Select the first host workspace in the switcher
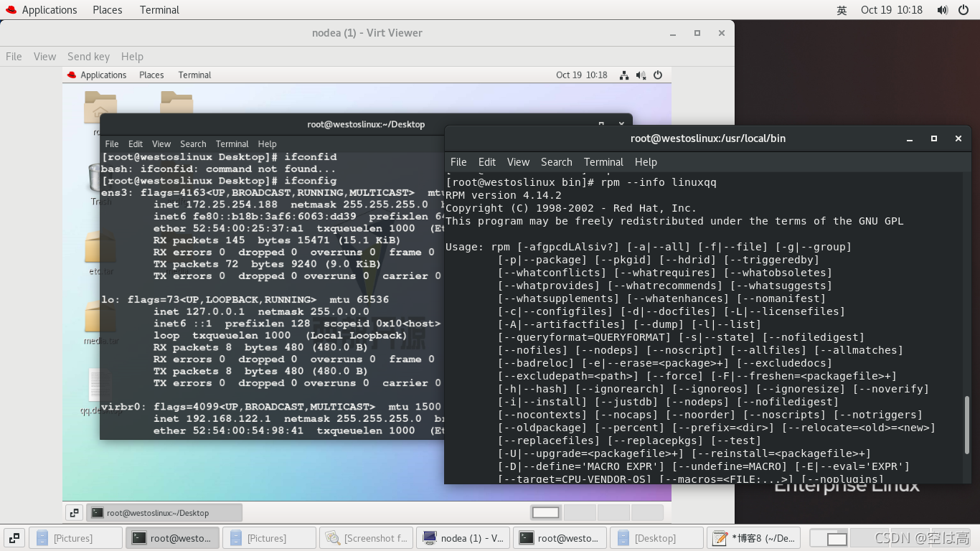 coord(829,538)
